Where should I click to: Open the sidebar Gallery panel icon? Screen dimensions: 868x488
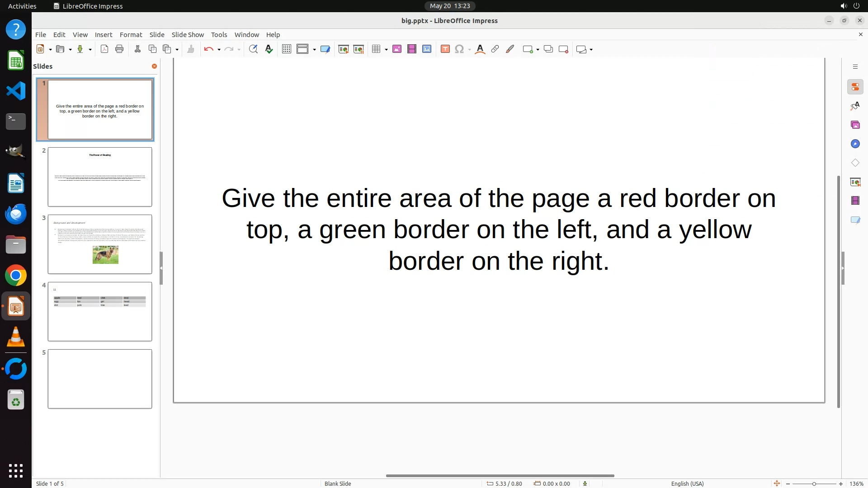pos(855,125)
